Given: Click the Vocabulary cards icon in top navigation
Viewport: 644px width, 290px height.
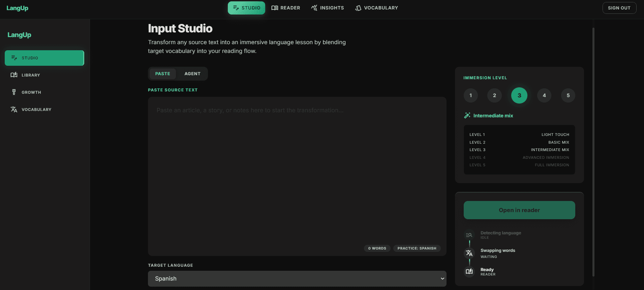Looking at the screenshot, I should coord(358,8).
